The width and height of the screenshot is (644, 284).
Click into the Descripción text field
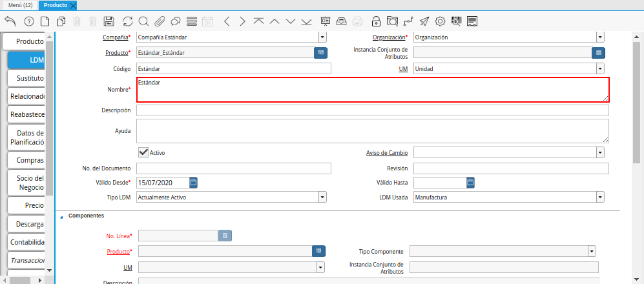pyautogui.click(x=372, y=110)
